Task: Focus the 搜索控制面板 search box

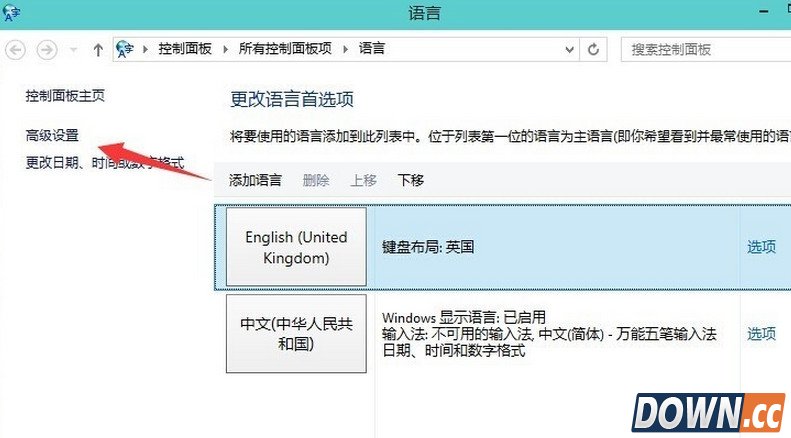Action: pyautogui.click(x=706, y=49)
